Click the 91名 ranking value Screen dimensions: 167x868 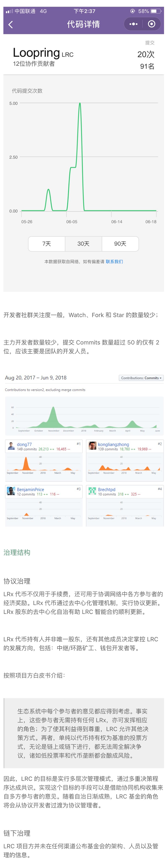147,66
